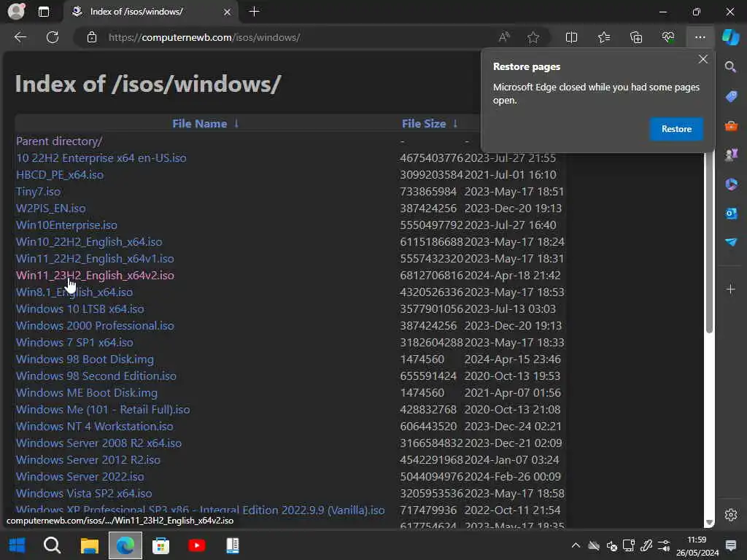Image resolution: width=747 pixels, height=560 pixels.
Task: Open sidebar Microsoft 365 icon
Action: coord(731,184)
